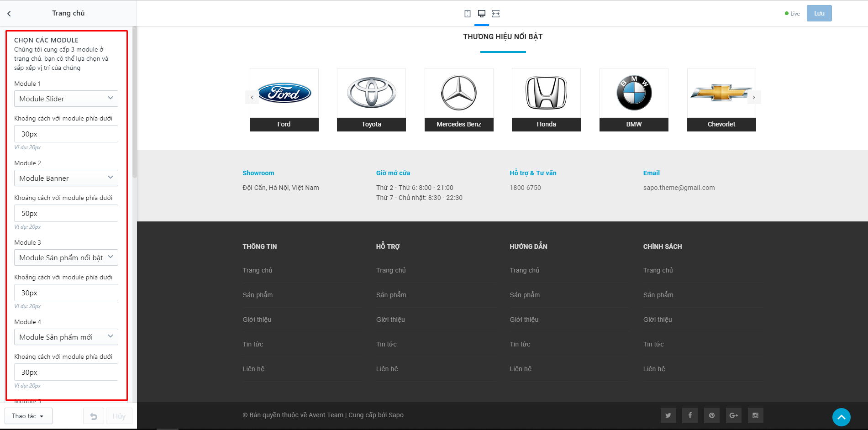Screen dimensions: 868x430
Task: Select the BMW brand logo
Action: coord(634,93)
